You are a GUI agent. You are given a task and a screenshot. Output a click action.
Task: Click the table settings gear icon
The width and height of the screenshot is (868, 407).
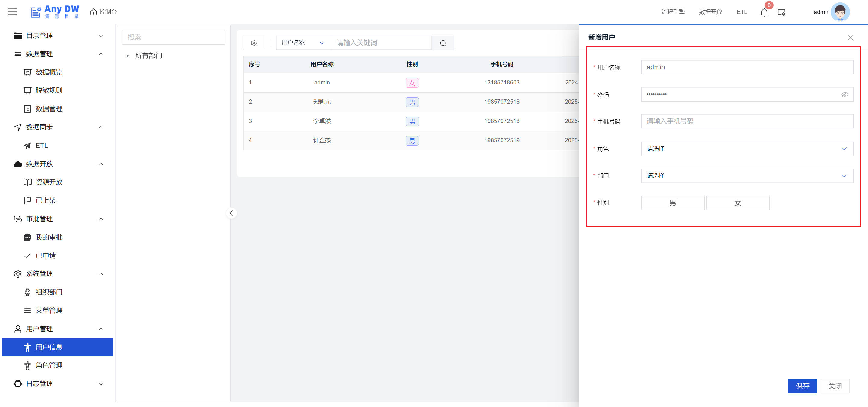[x=254, y=43]
